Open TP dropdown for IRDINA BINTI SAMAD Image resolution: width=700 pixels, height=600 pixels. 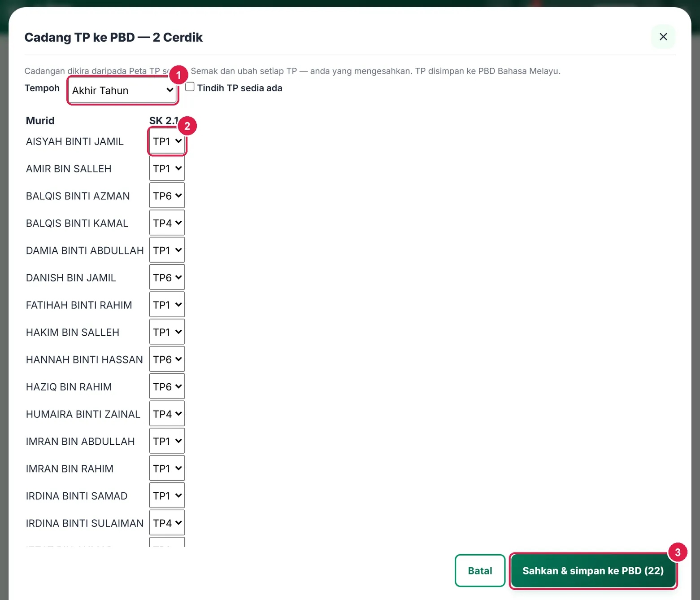pyautogui.click(x=167, y=496)
